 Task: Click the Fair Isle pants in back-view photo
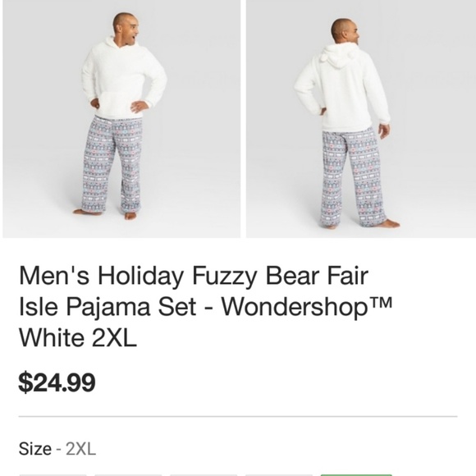coord(353,177)
